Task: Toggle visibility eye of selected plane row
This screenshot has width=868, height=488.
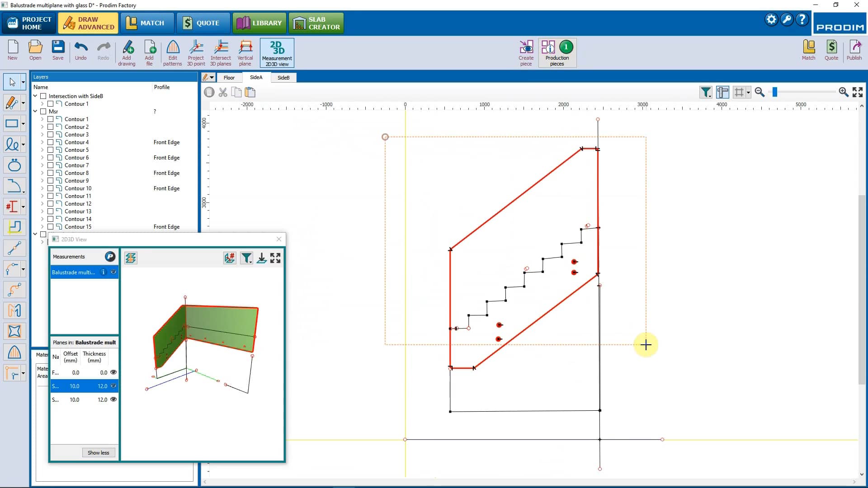Action: pyautogui.click(x=113, y=386)
